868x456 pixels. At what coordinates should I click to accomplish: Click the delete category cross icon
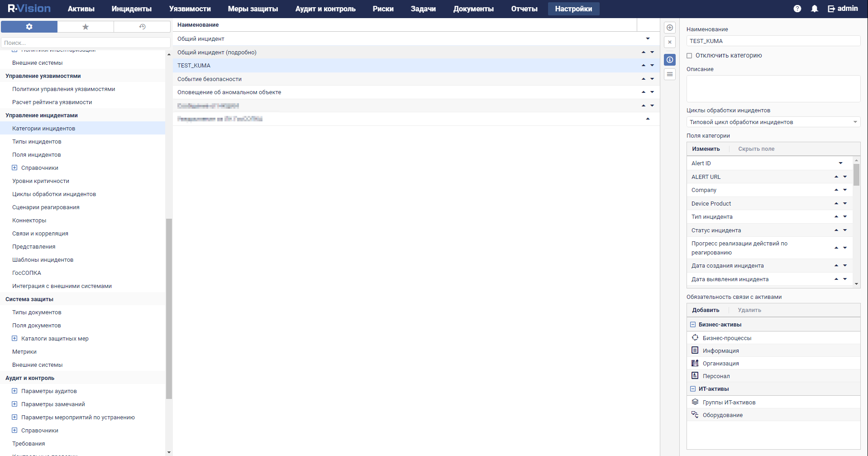pos(669,42)
